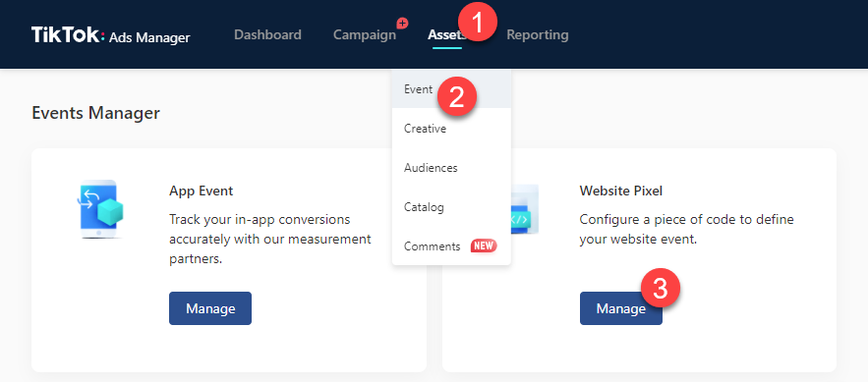Click the NEW badge next to Comments
The height and width of the screenshot is (382, 868).
[x=484, y=246]
